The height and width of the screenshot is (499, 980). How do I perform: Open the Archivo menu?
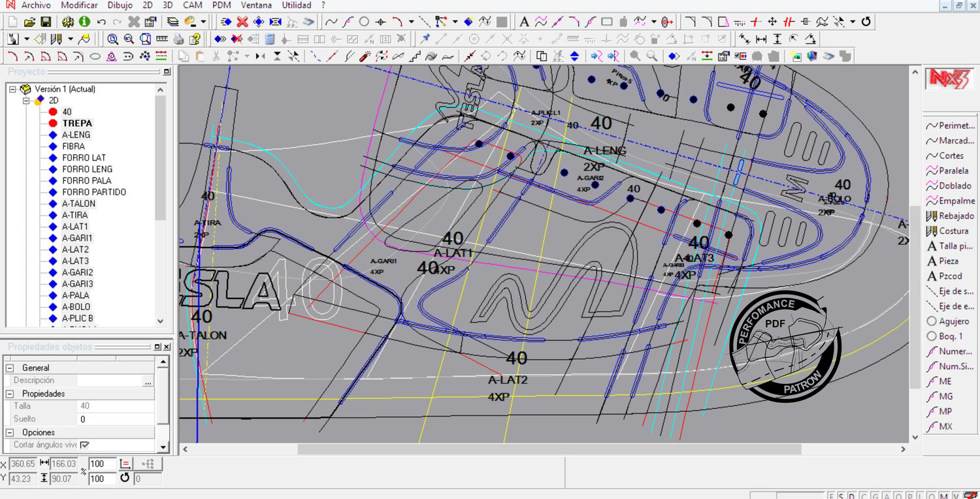[35, 5]
